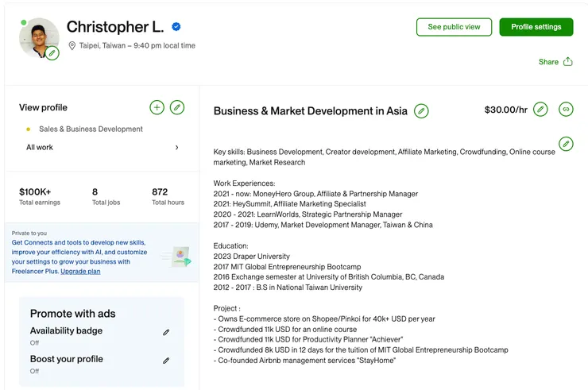The height and width of the screenshot is (390, 588).
Task: Expand the All work chevron
Action: [x=176, y=148]
